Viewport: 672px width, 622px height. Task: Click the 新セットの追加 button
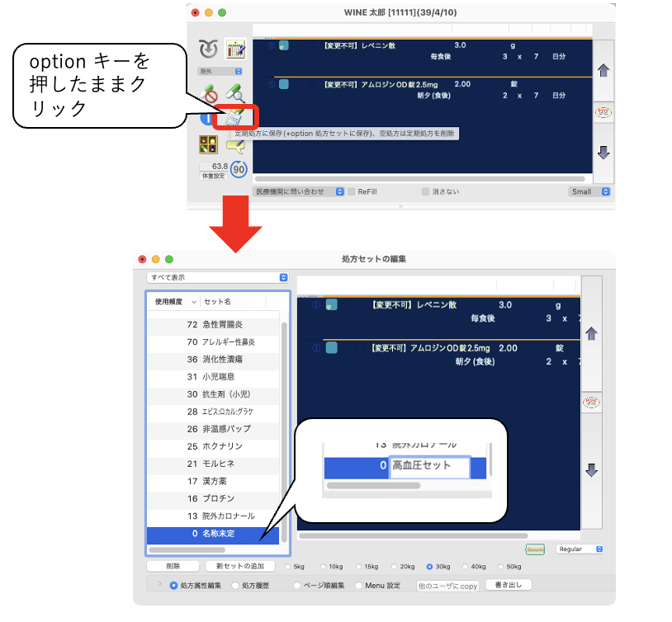(240, 567)
